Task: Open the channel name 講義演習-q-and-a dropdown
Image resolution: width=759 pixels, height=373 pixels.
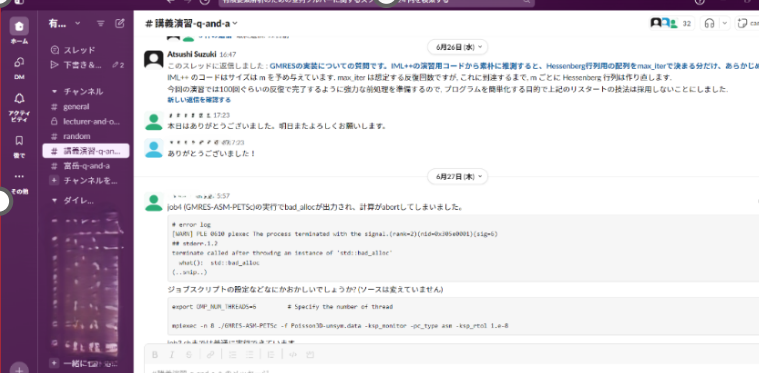Action: click(192, 23)
